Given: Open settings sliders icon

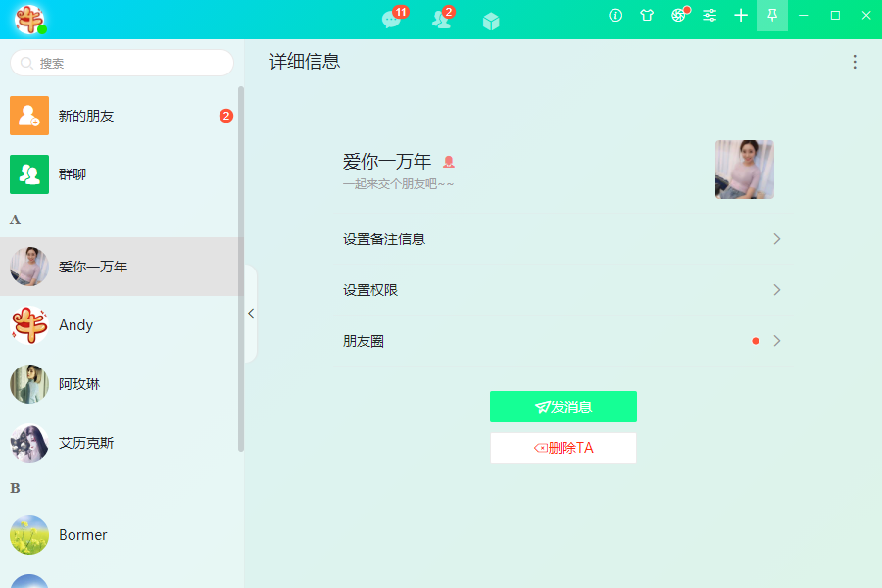Looking at the screenshot, I should point(710,16).
